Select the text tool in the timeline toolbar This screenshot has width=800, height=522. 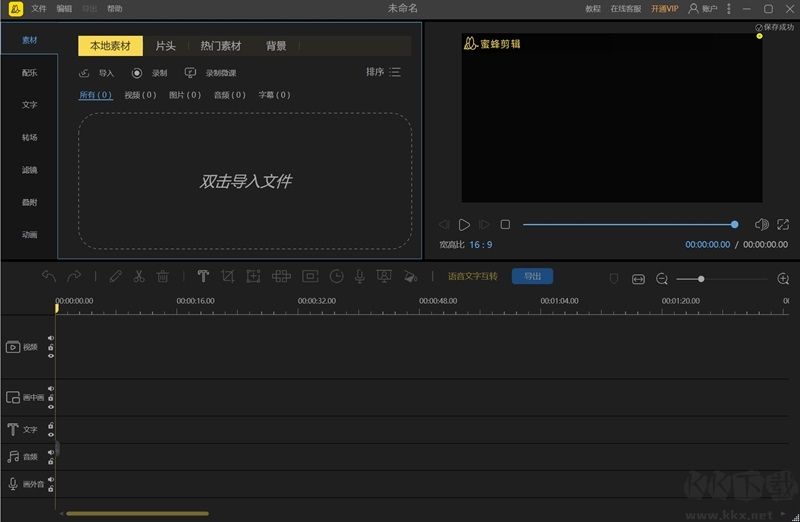[x=203, y=277]
